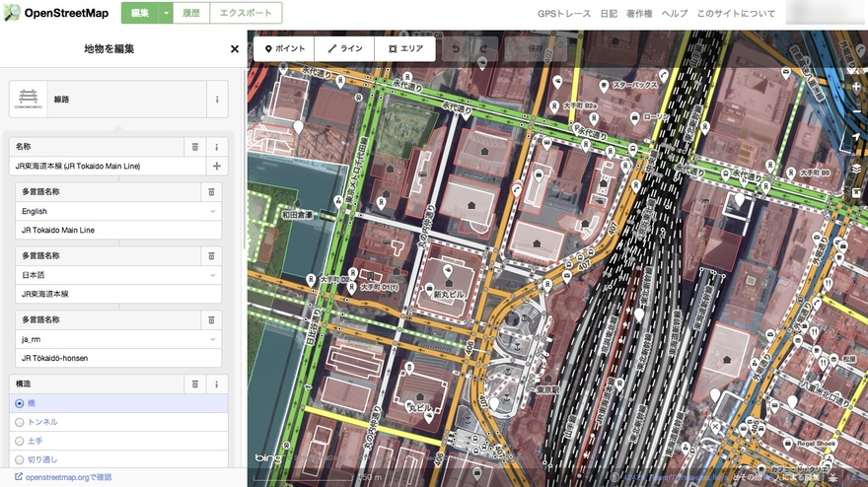Click the undo arrow in map toolbar
The width and height of the screenshot is (868, 487).
[x=455, y=48]
